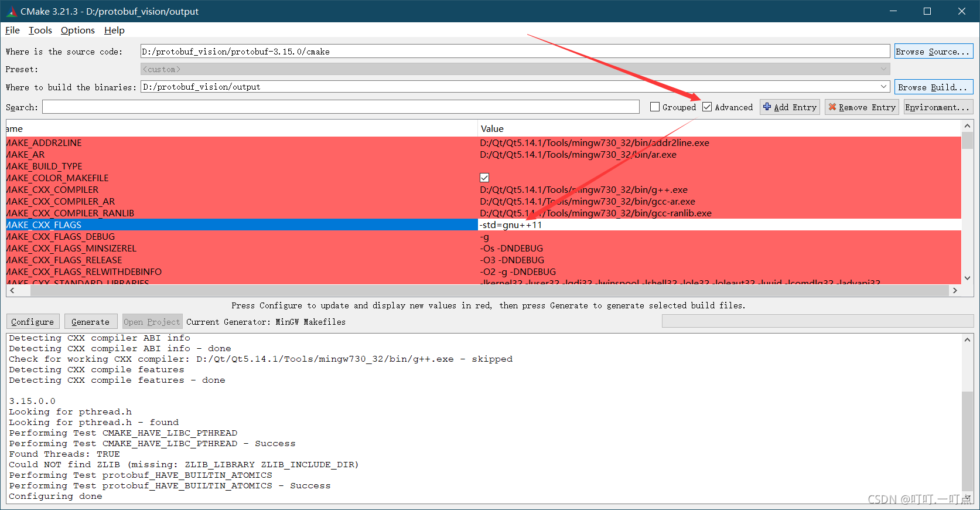Click Browse Source button
The image size is (980, 510).
(x=934, y=52)
